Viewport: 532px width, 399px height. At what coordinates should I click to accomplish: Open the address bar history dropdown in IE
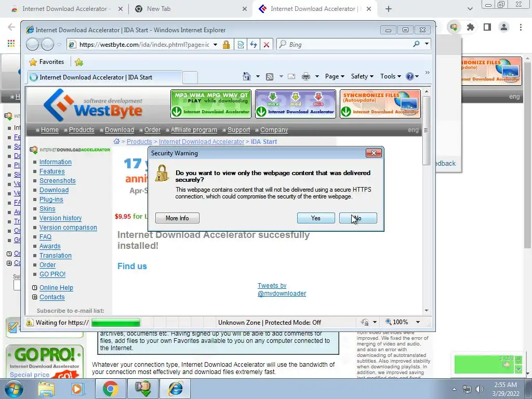[x=215, y=45]
